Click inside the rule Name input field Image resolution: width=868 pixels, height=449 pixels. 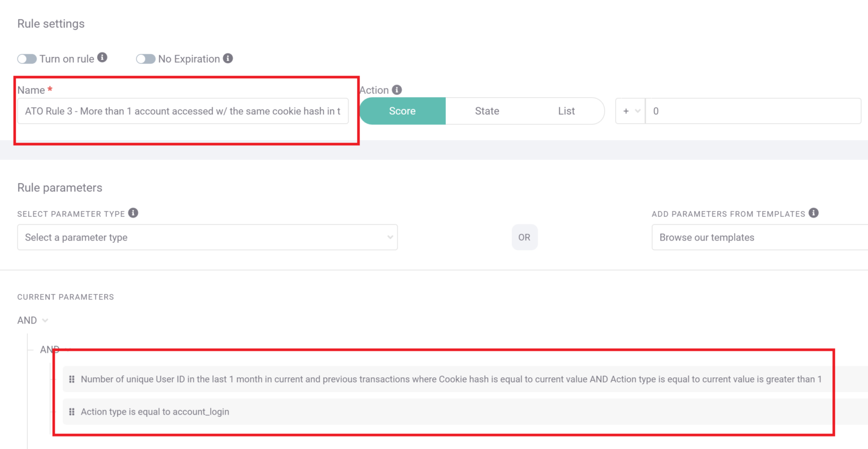click(x=182, y=111)
